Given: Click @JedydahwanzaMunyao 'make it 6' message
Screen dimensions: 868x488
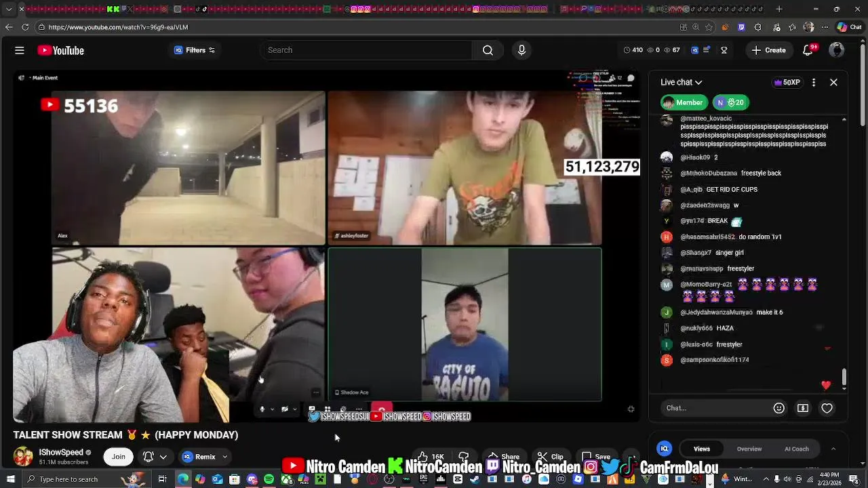Looking at the screenshot, I should [x=732, y=312].
